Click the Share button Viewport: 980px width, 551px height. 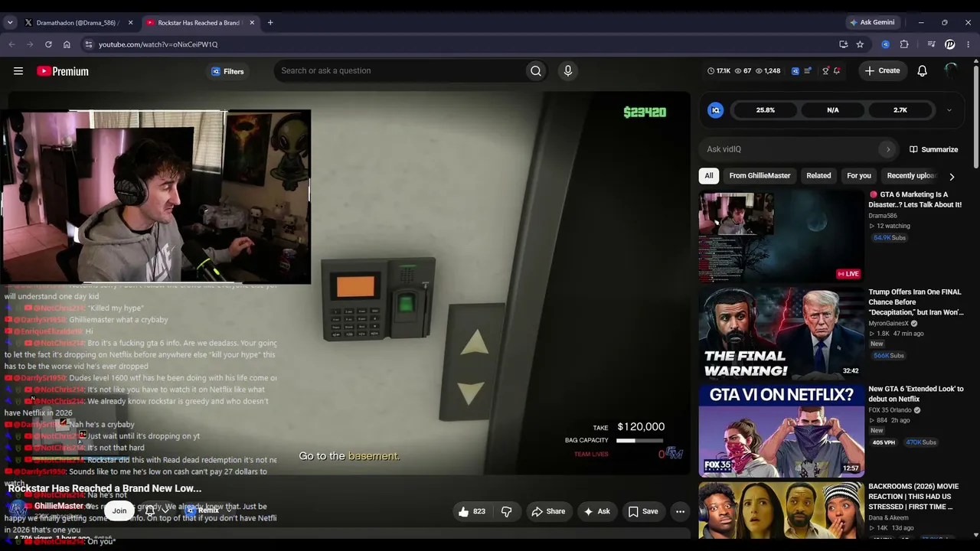click(x=548, y=511)
